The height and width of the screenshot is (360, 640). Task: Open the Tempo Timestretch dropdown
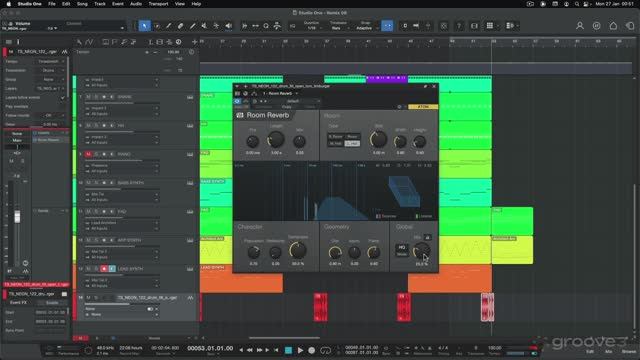pos(51,61)
